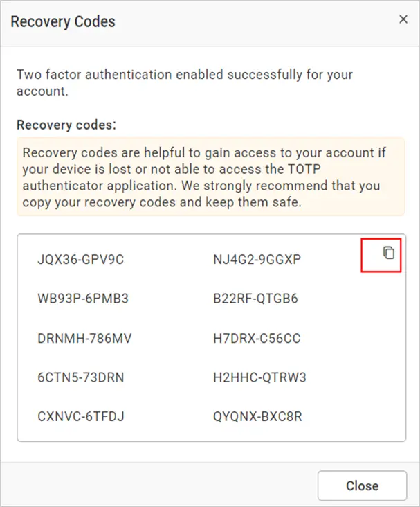This screenshot has width=420, height=507.
Task: Click the Recovery Codes dialog title
Action: click(x=63, y=21)
